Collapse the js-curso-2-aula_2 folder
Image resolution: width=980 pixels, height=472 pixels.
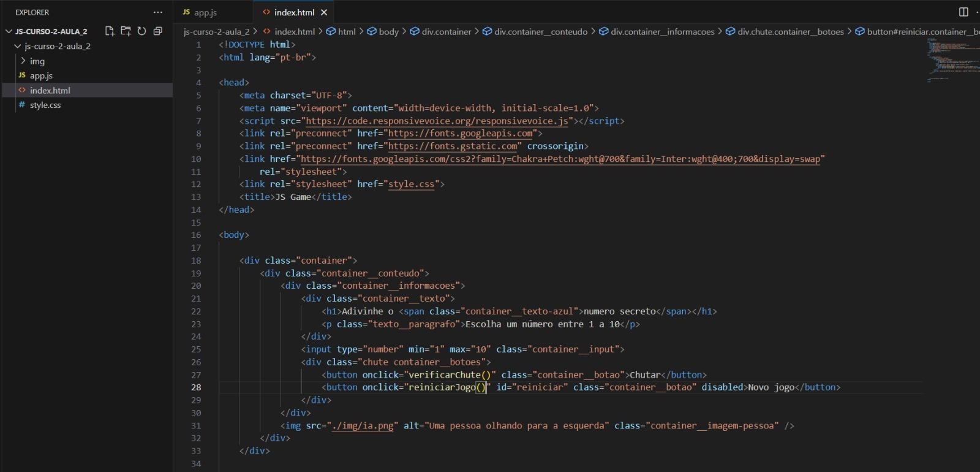(x=18, y=46)
